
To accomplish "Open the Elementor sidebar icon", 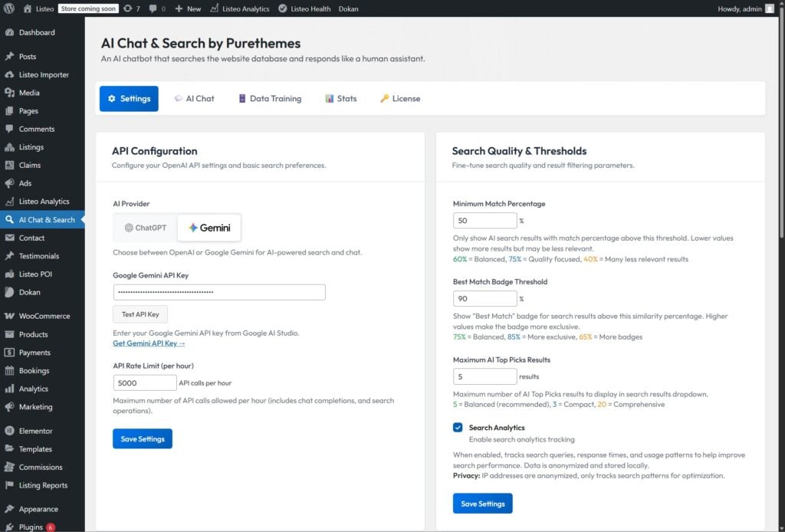I will point(9,431).
